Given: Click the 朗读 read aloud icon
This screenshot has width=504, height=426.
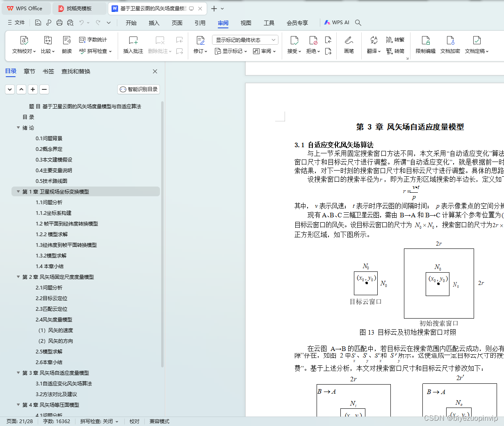Looking at the screenshot, I should (x=67, y=40).
